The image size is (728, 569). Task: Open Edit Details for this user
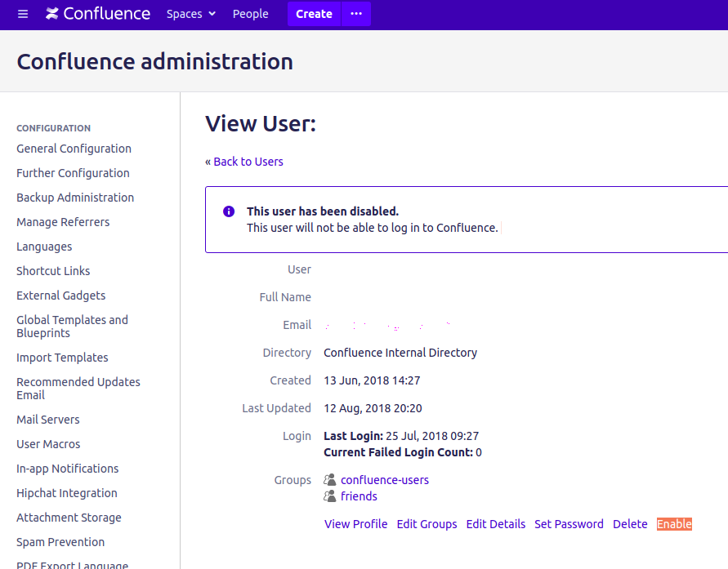pyautogui.click(x=495, y=524)
